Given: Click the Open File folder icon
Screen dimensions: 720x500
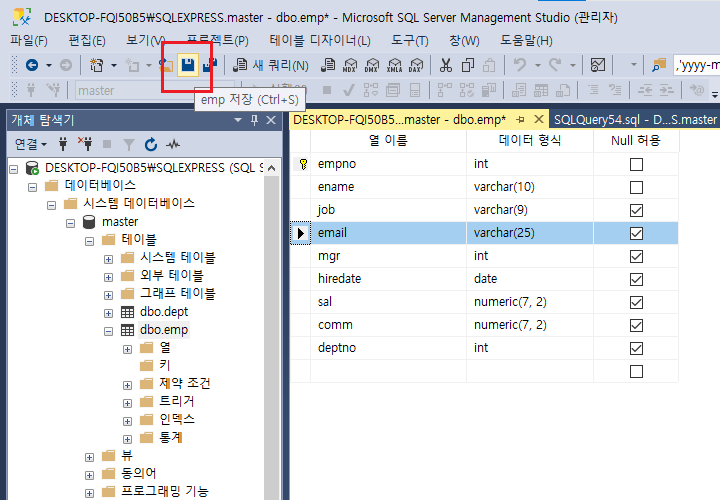Looking at the screenshot, I should (x=166, y=65).
